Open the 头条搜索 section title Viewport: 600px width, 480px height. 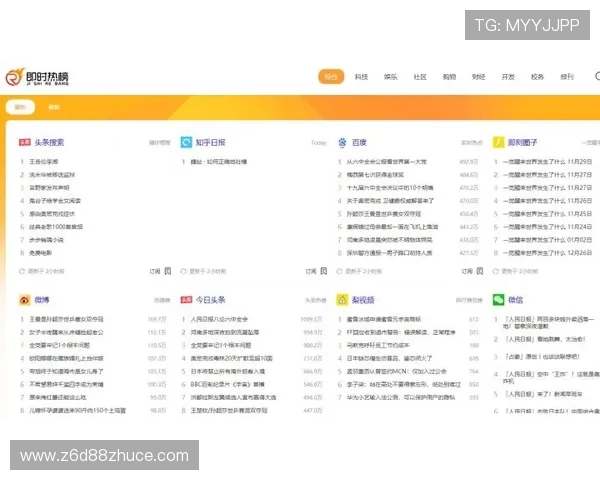49,142
